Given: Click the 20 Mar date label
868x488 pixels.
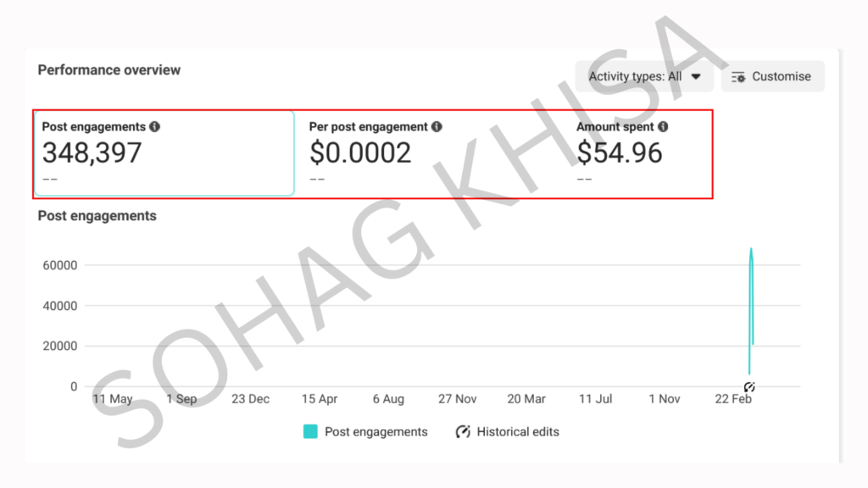Looking at the screenshot, I should click(x=526, y=399).
